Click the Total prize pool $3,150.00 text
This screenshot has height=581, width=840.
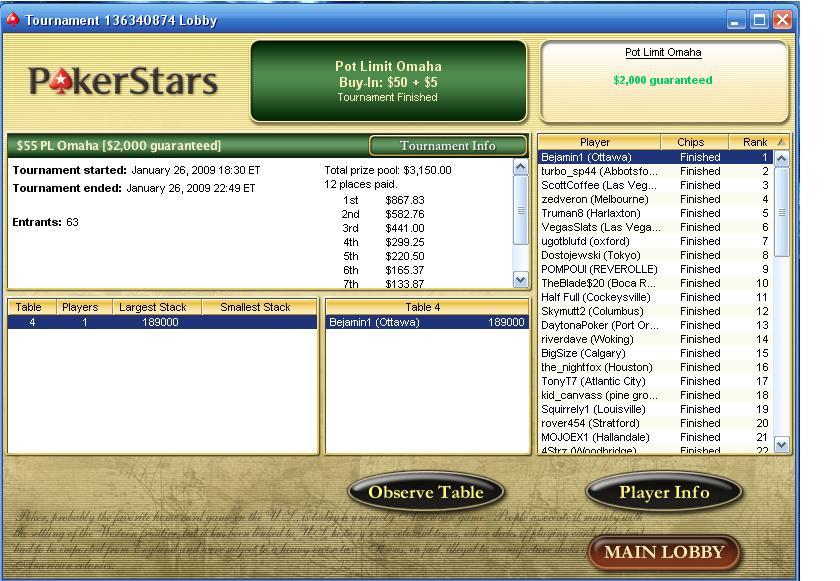[x=388, y=170]
